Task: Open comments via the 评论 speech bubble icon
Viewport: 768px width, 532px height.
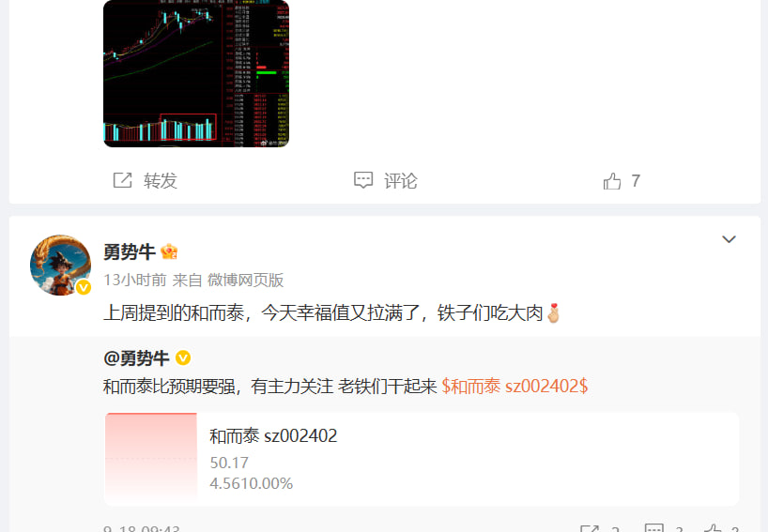Action: 363,180
